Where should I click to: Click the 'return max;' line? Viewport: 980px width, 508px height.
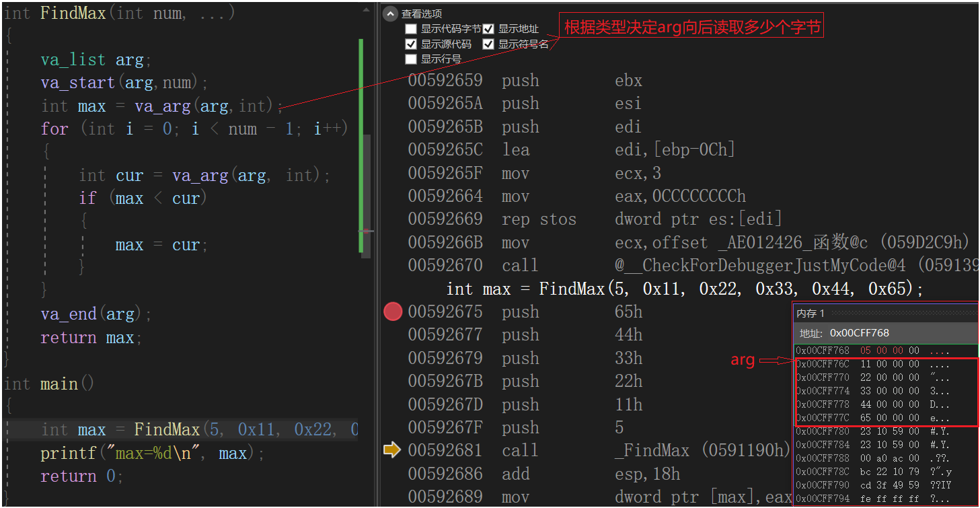(x=91, y=338)
